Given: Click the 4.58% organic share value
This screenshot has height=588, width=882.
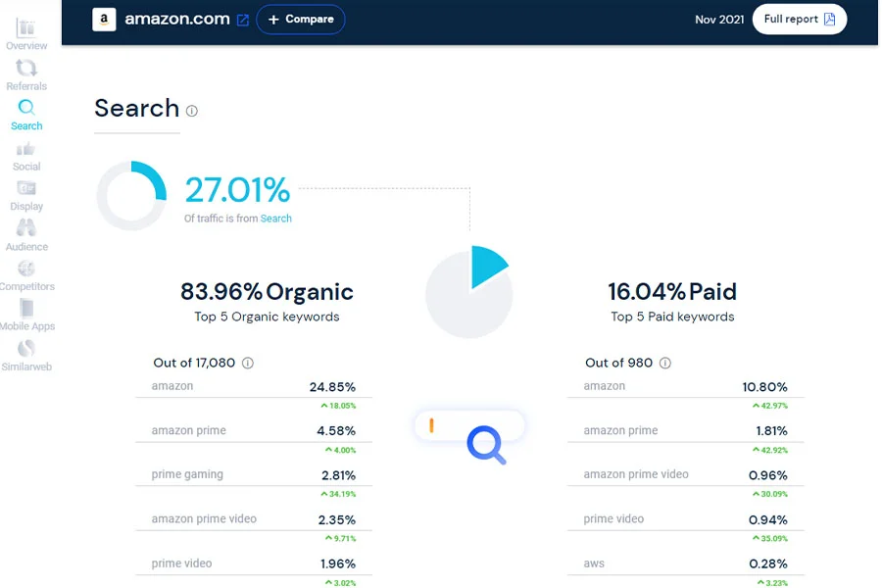Looking at the screenshot, I should click(x=336, y=431).
